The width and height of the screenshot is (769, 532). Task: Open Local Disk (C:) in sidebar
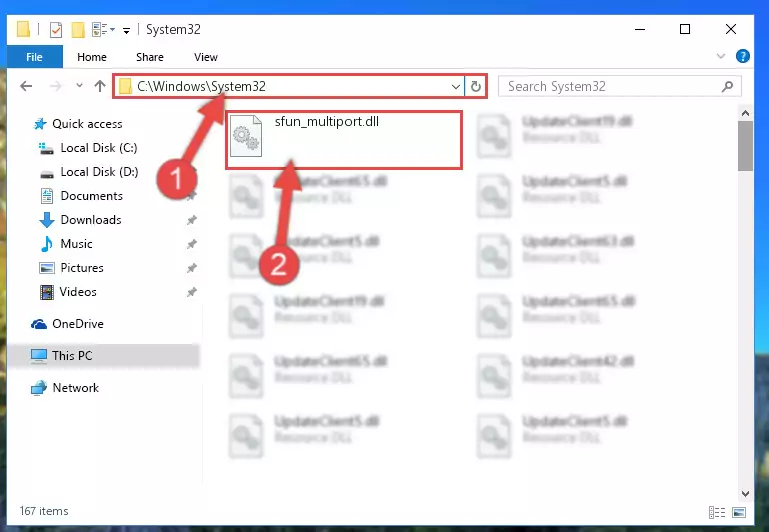(99, 148)
